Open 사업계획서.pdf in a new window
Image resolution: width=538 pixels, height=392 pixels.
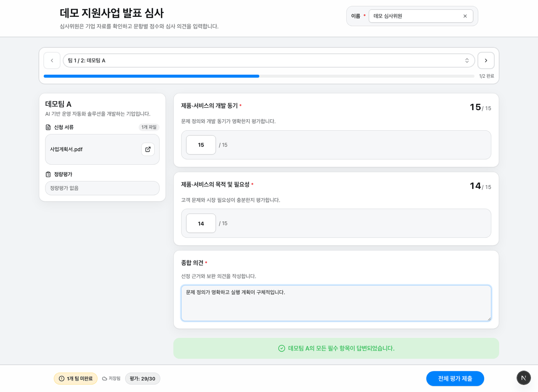(x=148, y=149)
